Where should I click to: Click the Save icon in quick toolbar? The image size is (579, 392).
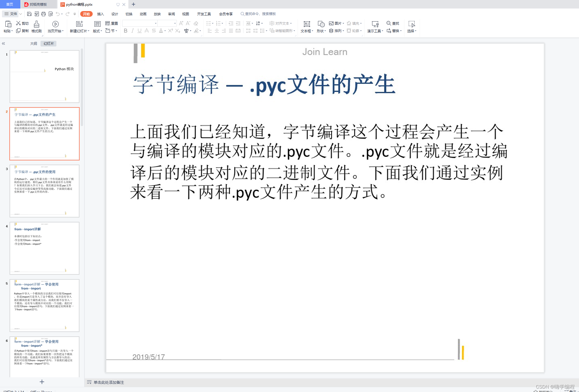(x=29, y=14)
